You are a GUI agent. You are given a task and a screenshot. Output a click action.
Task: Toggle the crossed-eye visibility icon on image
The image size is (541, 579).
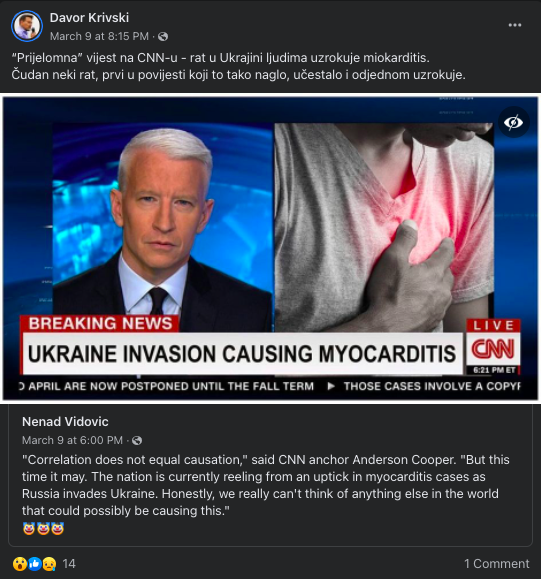(x=513, y=122)
